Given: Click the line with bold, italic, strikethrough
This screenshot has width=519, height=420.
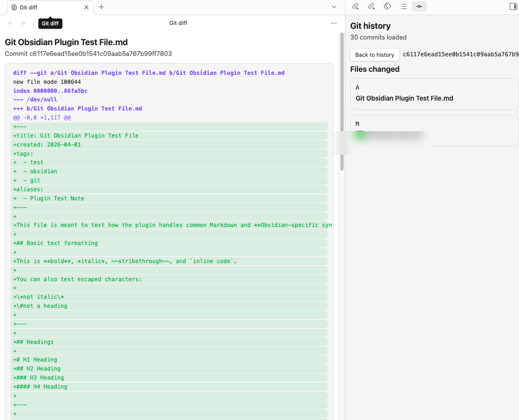Looking at the screenshot, I should (x=169, y=261).
